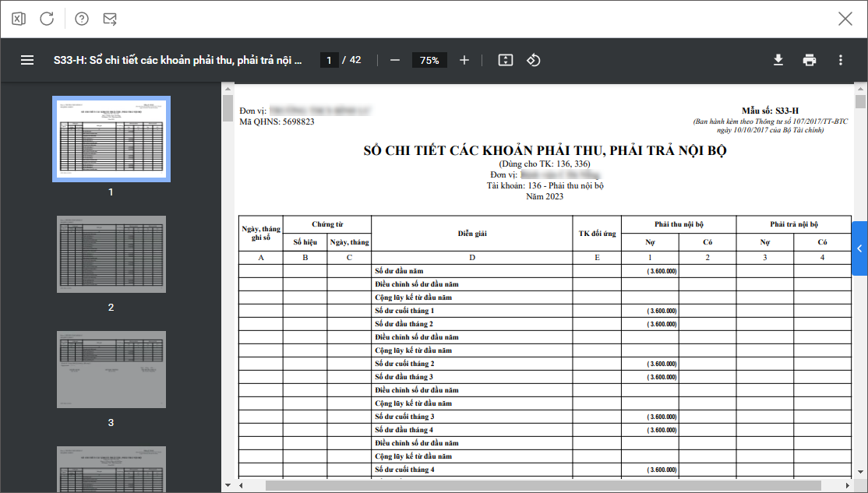Select the page 3 thumbnail

(111, 369)
